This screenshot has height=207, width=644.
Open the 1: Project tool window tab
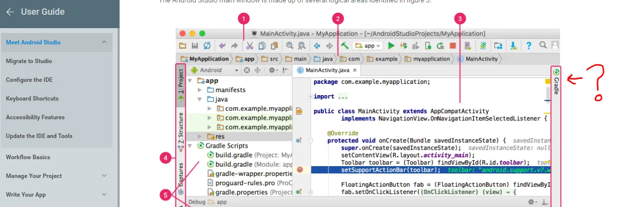[x=181, y=85]
